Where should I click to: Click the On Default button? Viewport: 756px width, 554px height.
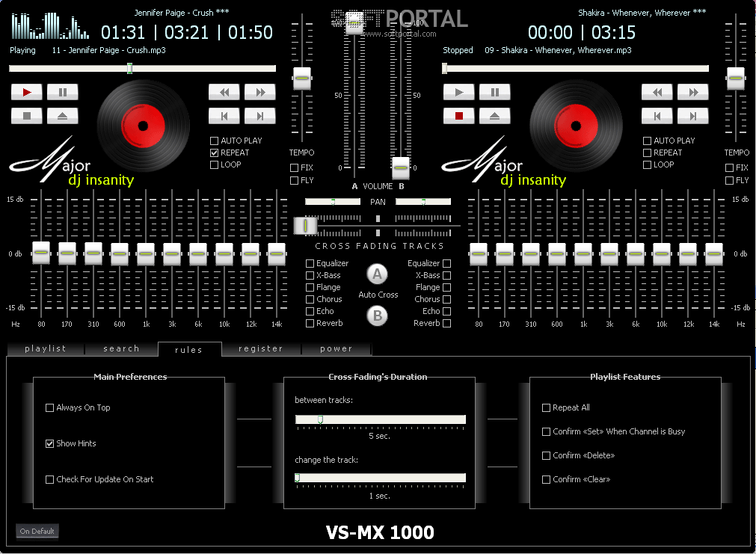tap(37, 532)
